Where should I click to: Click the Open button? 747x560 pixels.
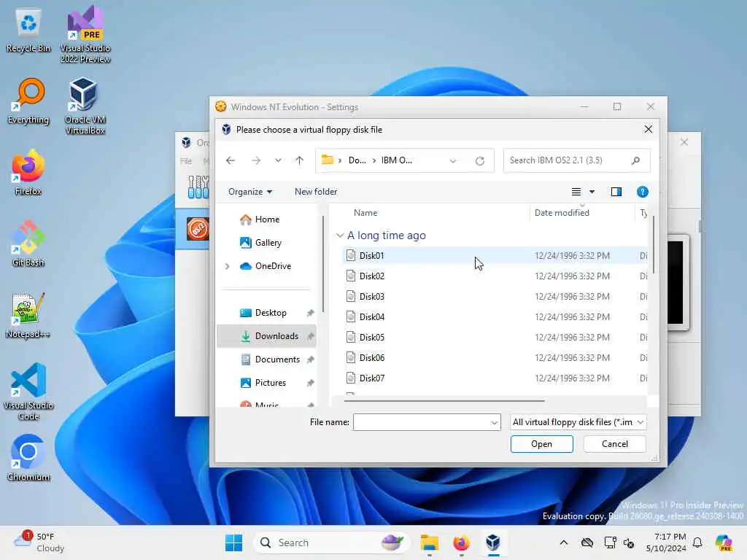(542, 444)
